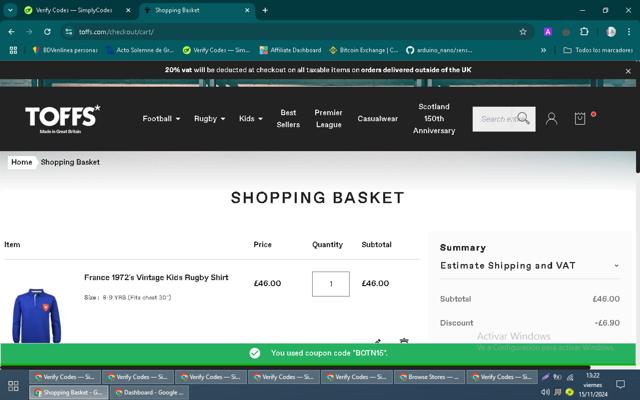The width and height of the screenshot is (640, 400).
Task: Expand the Football menu
Action: 161,119
